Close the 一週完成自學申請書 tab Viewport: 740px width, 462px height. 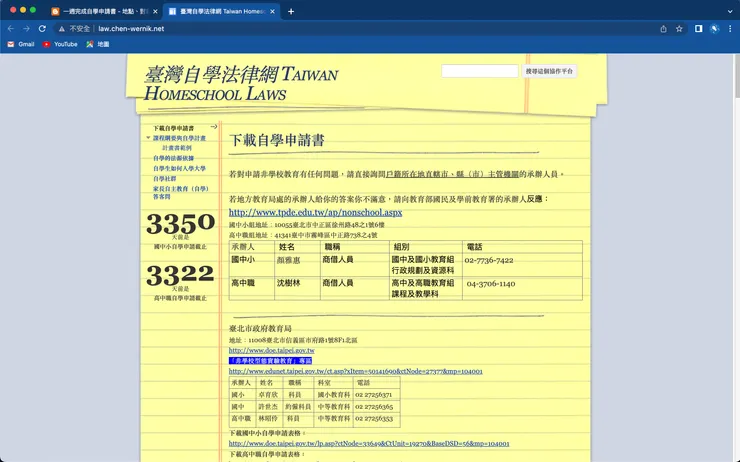coord(155,11)
